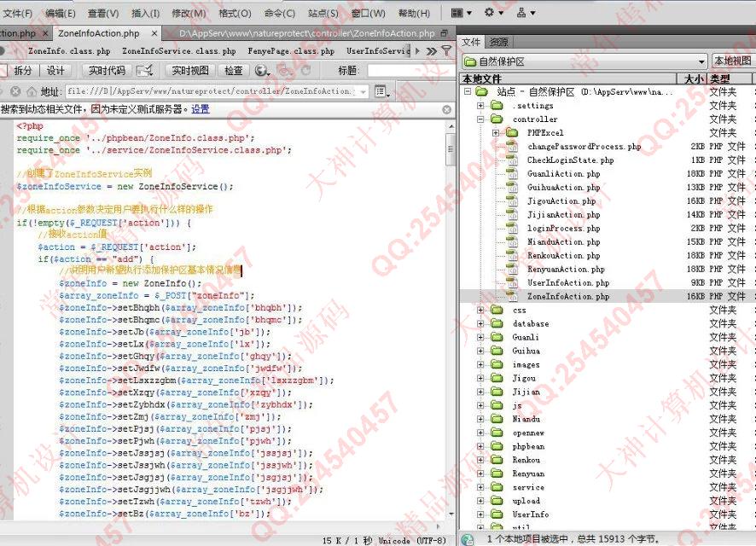Click the loginProcess.php file icon

[512, 228]
